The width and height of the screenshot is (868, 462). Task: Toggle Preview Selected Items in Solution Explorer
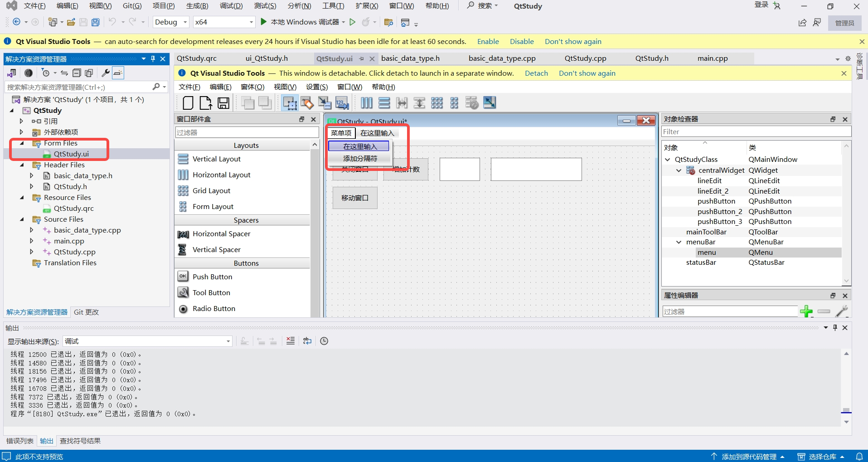118,73
